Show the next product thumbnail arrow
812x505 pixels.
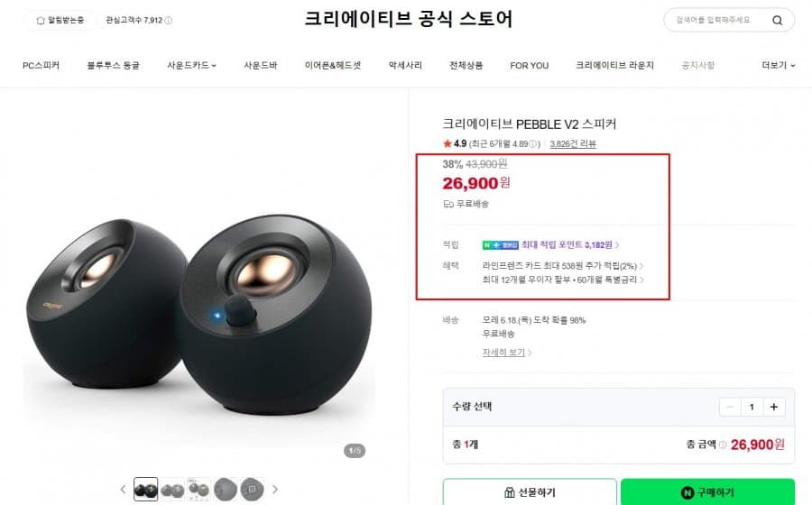coord(275,490)
